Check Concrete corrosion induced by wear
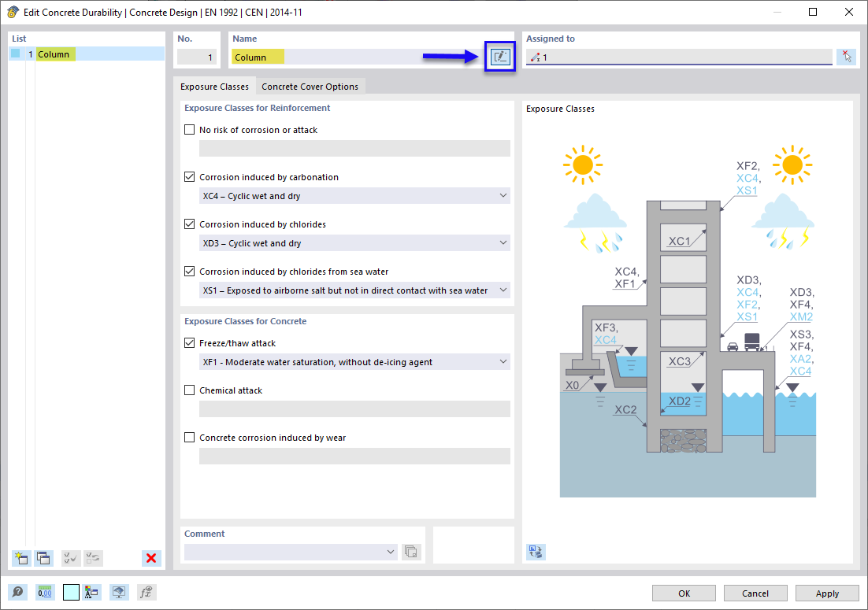This screenshot has height=610, width=868. [189, 437]
